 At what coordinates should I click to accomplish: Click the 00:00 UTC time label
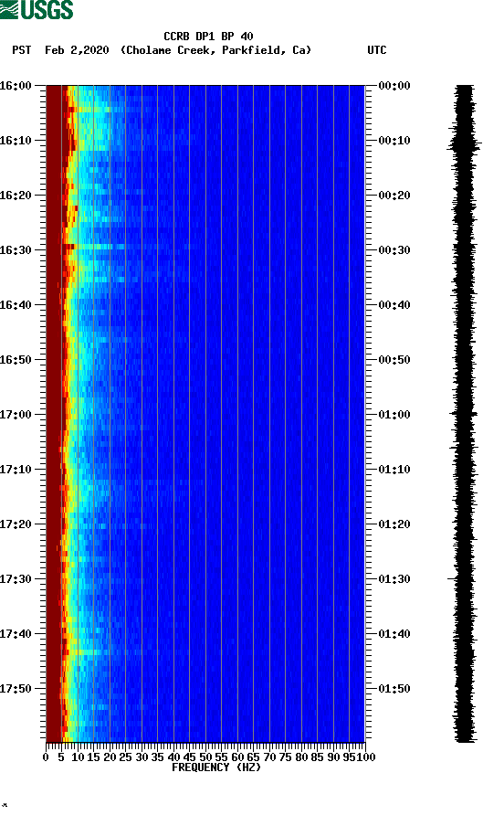[x=394, y=85]
